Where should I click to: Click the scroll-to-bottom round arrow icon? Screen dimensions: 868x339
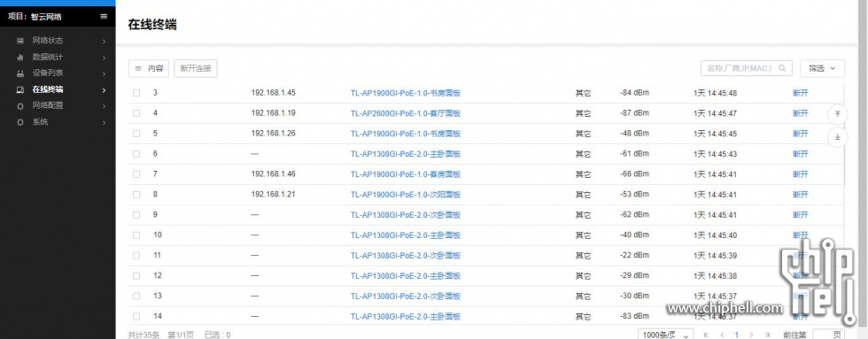coord(838,137)
